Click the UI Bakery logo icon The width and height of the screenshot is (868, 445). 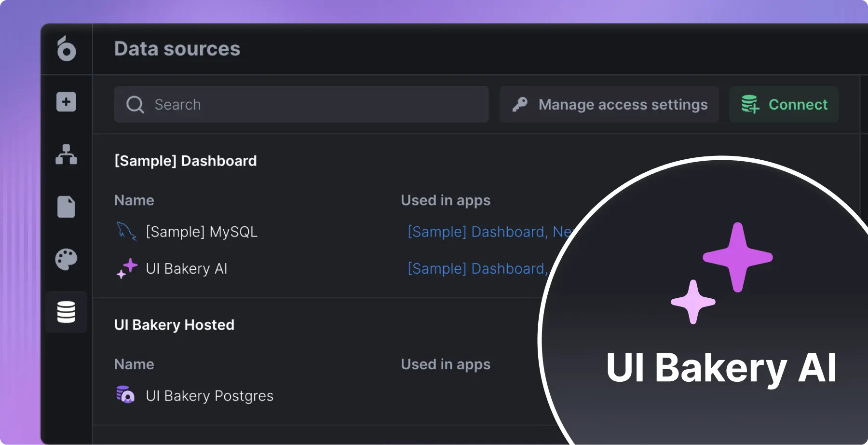[x=67, y=48]
